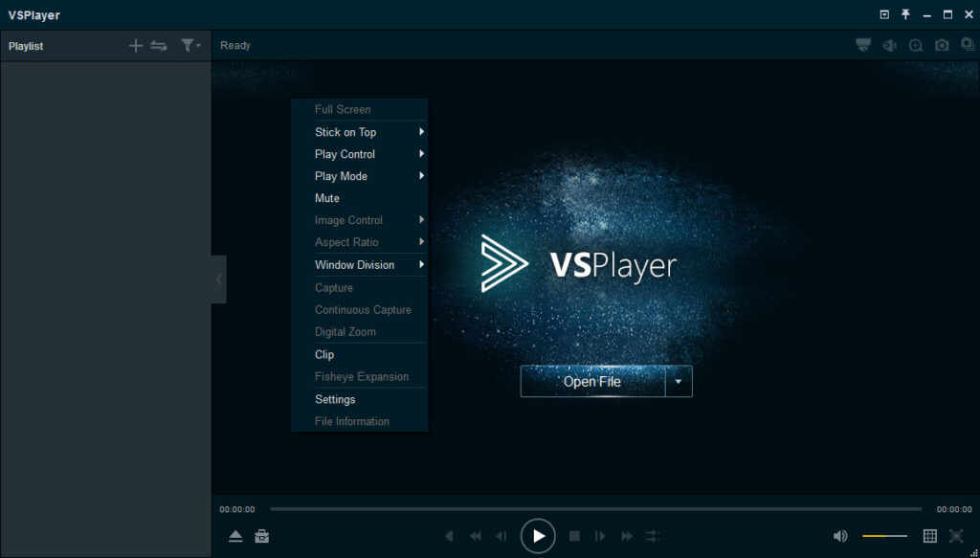Click the full screen icon at bottom right
Image resolution: width=980 pixels, height=558 pixels.
tap(956, 535)
